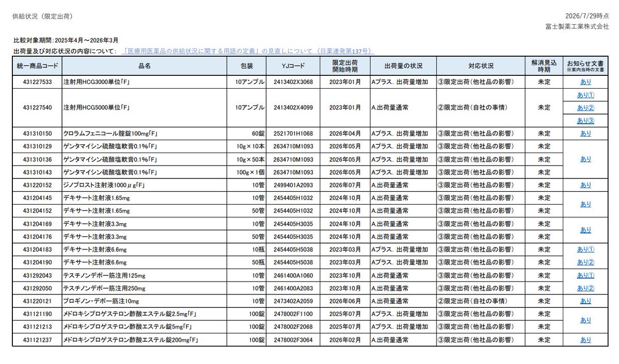Select product code 431310143
Screen dimensions: 619x364
point(37,172)
